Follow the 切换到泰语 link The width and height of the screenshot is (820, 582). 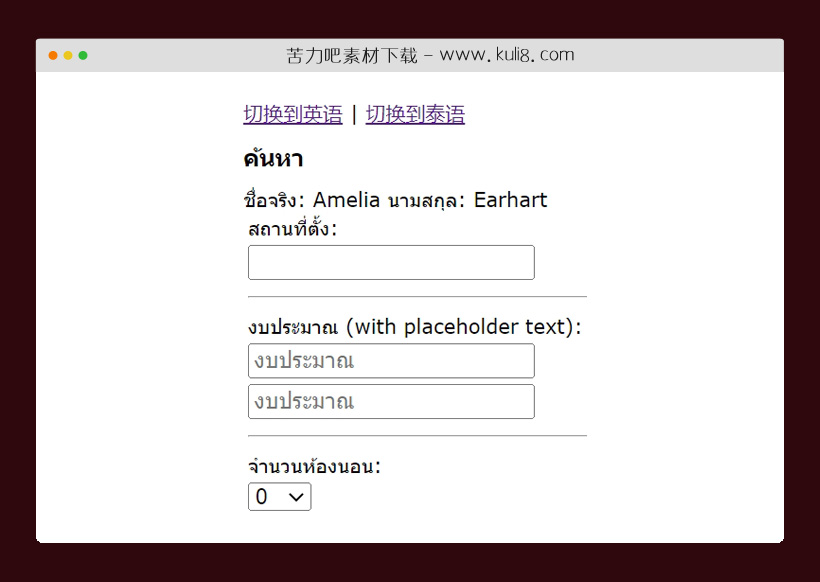tap(415, 115)
